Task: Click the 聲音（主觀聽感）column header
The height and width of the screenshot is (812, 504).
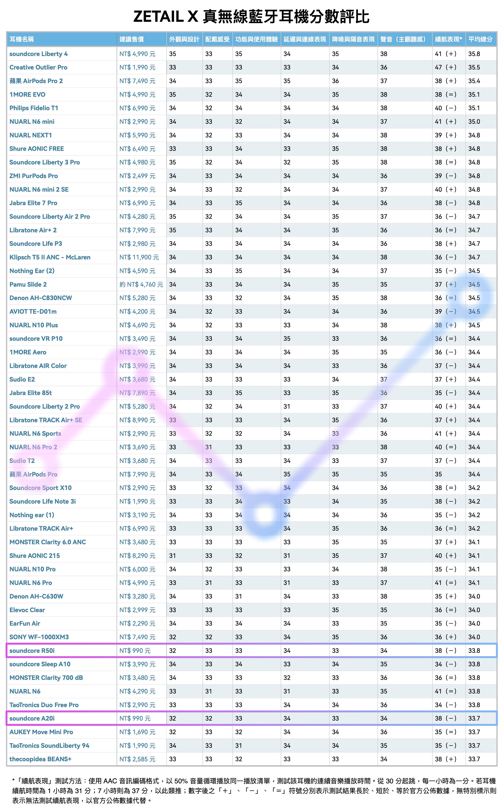Action: tap(403, 39)
